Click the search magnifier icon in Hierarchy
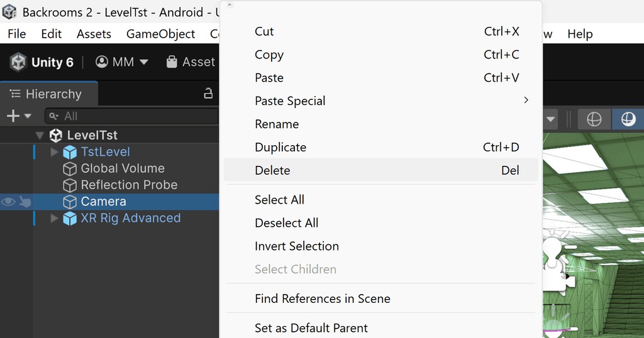Image resolution: width=644 pixels, height=338 pixels. (x=54, y=116)
